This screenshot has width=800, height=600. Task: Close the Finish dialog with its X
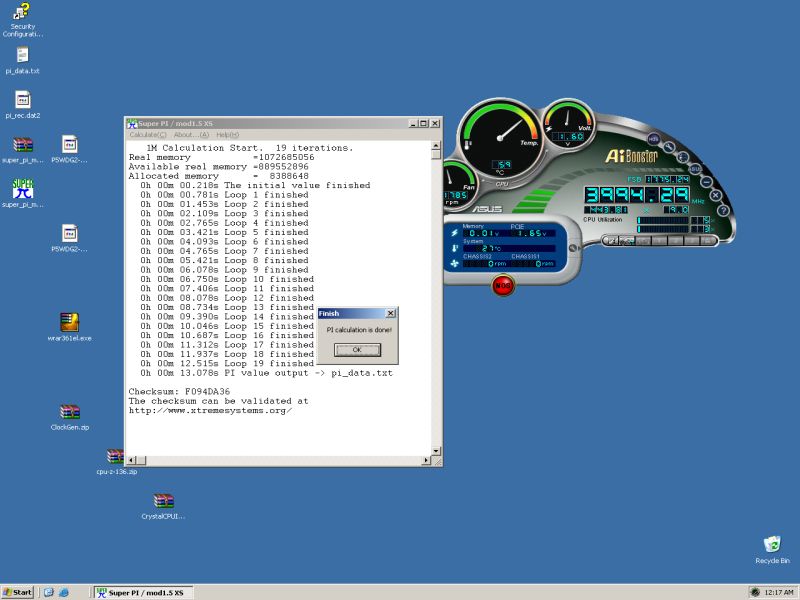pyautogui.click(x=390, y=313)
